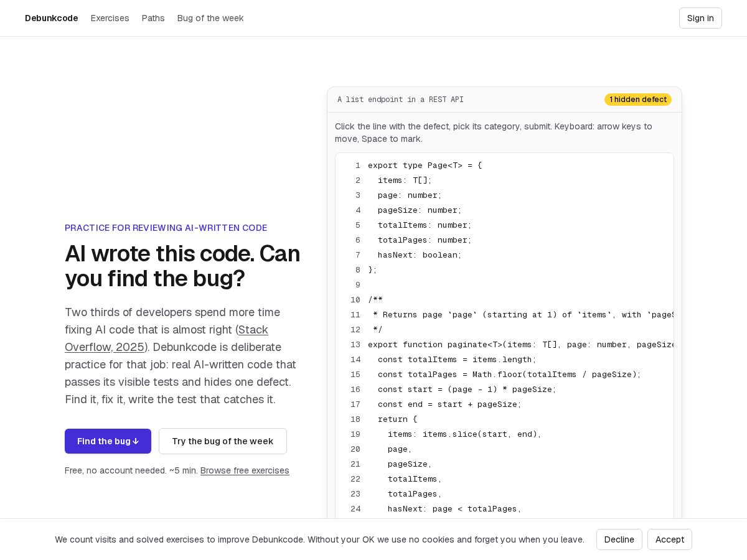The image size is (747, 560).
Task: Select line 16 const start
Action: pos(504,390)
